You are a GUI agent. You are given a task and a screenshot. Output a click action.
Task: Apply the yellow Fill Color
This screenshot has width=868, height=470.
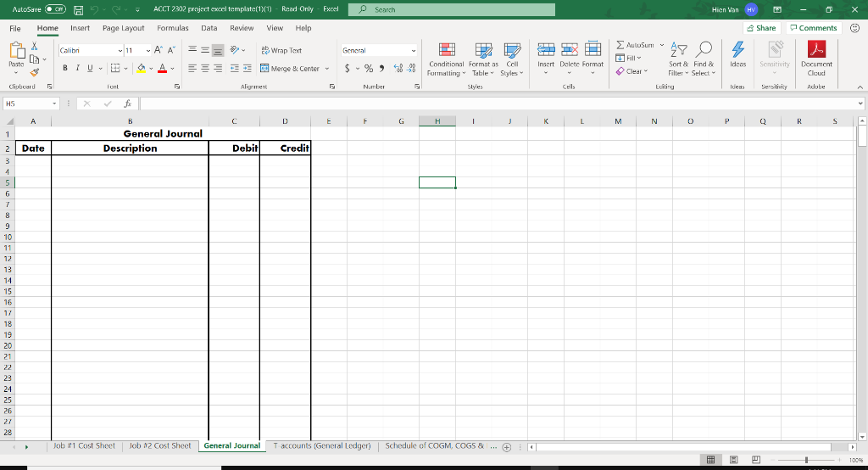142,68
